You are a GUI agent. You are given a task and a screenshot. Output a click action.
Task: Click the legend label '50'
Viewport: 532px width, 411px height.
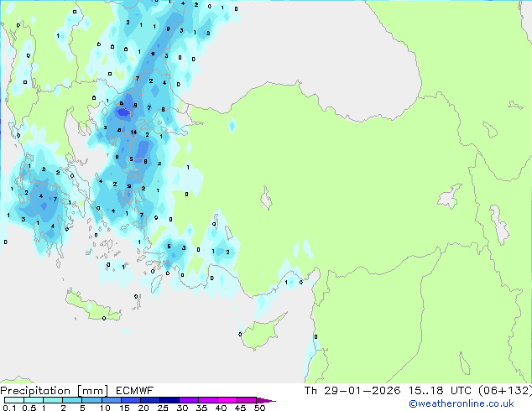(260, 408)
